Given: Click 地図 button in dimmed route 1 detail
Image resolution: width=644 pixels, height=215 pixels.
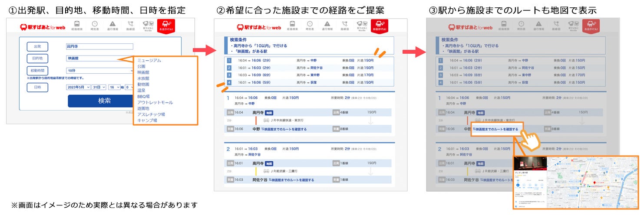Looking at the screenshot, I should [x=481, y=113].
